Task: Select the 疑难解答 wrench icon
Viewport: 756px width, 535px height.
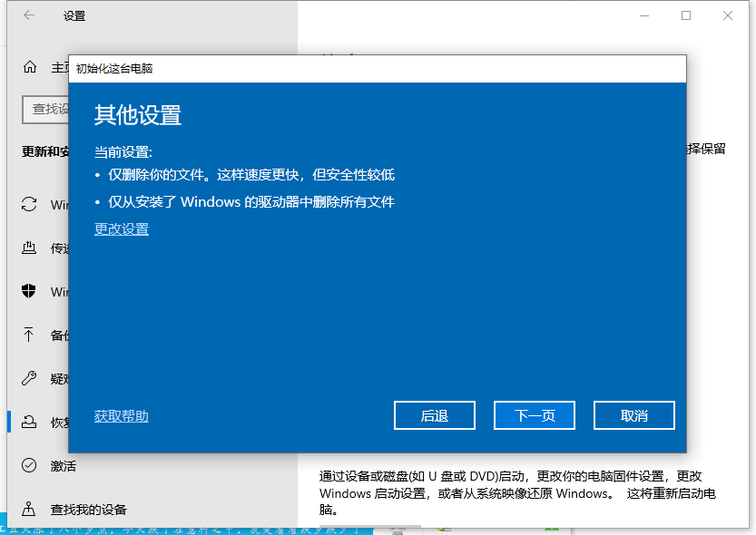Action: [x=28, y=378]
